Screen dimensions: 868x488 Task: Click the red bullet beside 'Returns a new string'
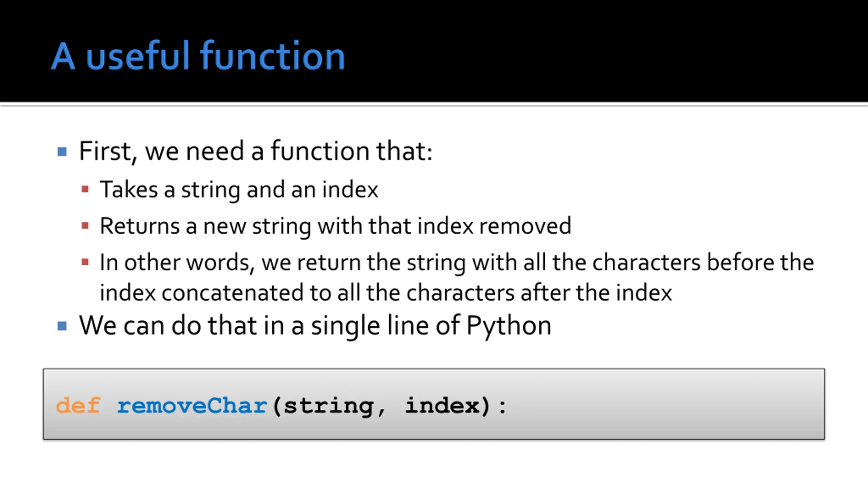pos(85,226)
